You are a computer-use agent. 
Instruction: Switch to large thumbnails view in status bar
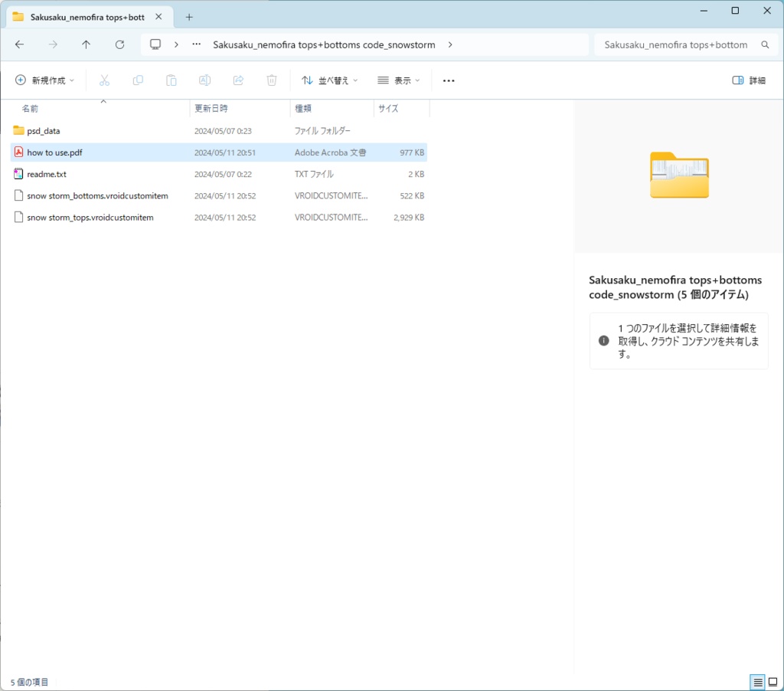[773, 682]
